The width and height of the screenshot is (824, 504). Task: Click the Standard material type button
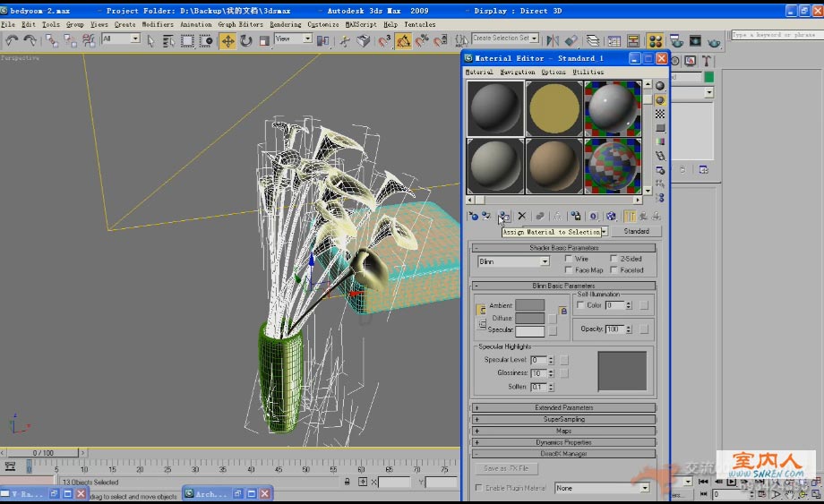pyautogui.click(x=636, y=231)
